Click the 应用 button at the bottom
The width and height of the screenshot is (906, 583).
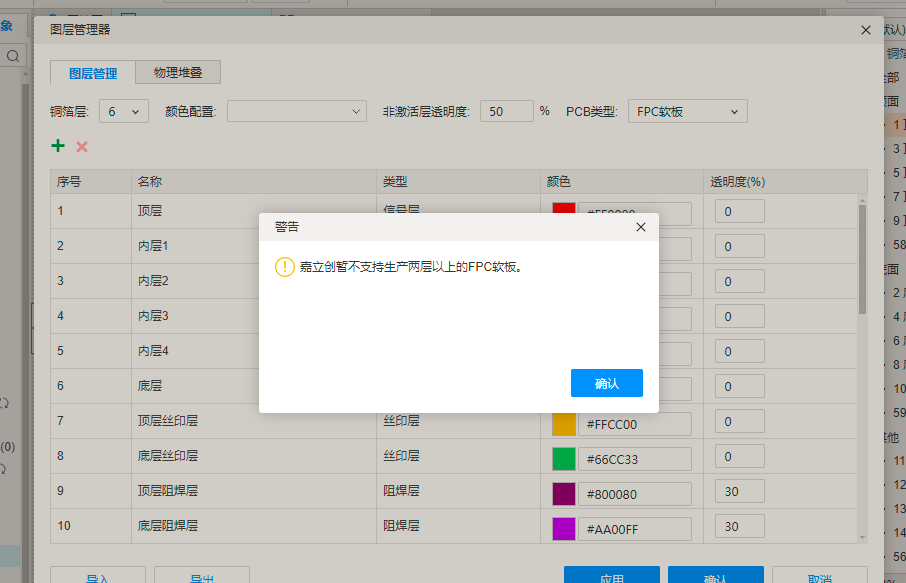point(611,577)
